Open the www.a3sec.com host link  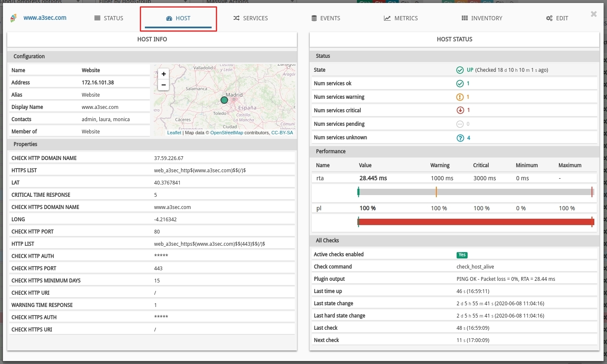(45, 18)
